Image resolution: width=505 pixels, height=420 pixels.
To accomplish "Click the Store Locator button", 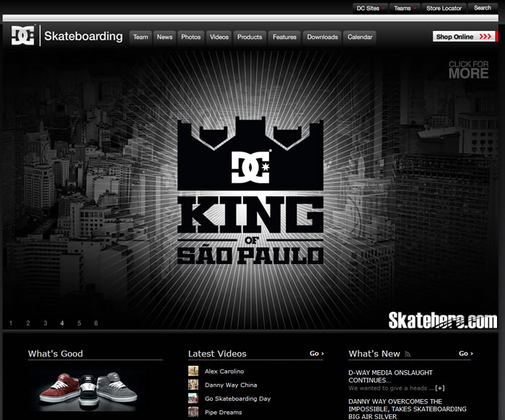I will (x=444, y=8).
